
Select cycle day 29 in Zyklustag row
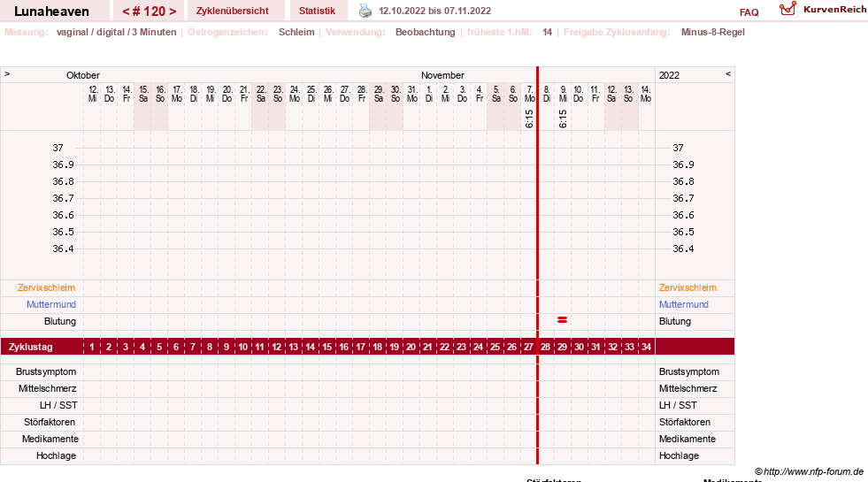(563, 347)
